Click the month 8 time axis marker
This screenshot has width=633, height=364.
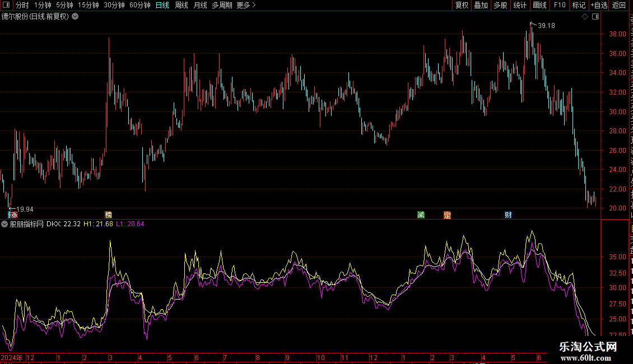(x=258, y=357)
